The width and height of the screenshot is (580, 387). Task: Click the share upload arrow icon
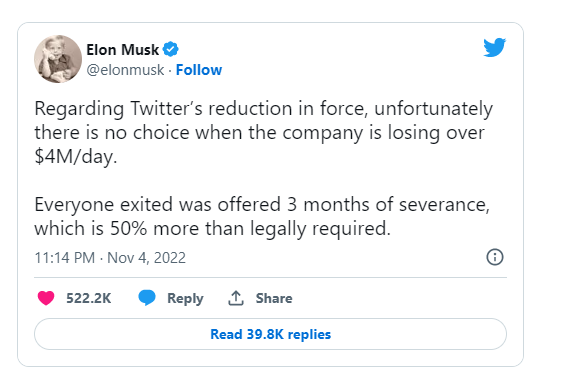pos(236,298)
